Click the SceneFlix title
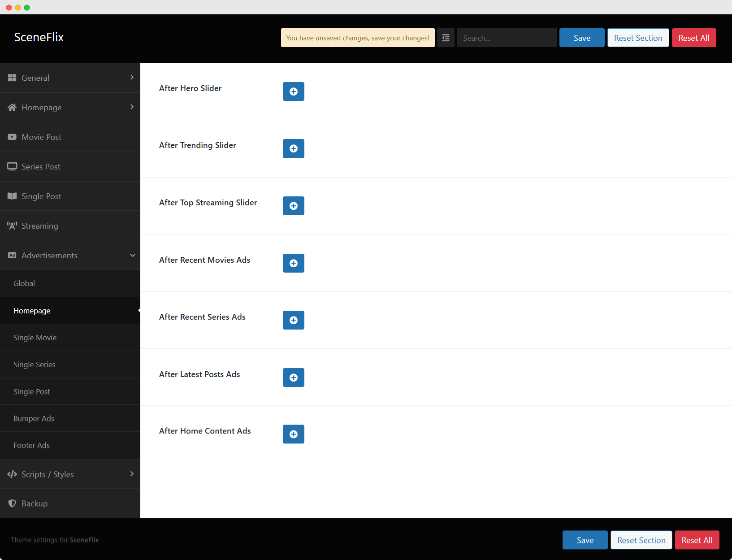732x560 pixels. click(39, 37)
